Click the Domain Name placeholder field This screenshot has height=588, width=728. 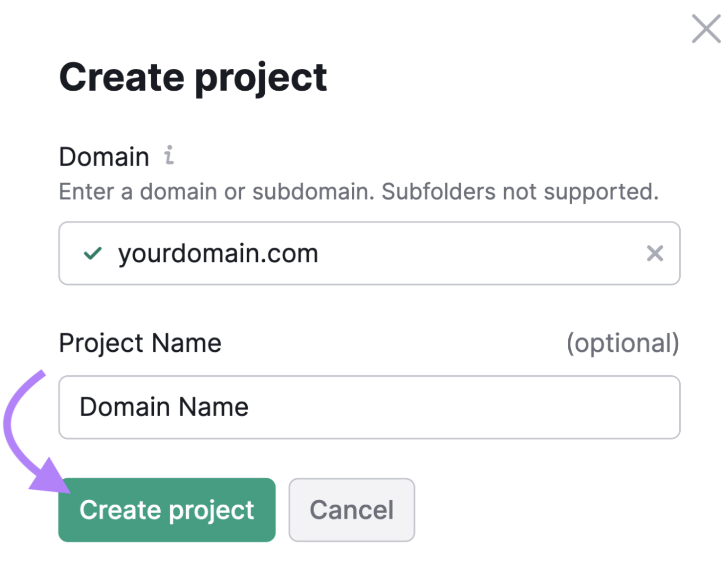click(368, 407)
